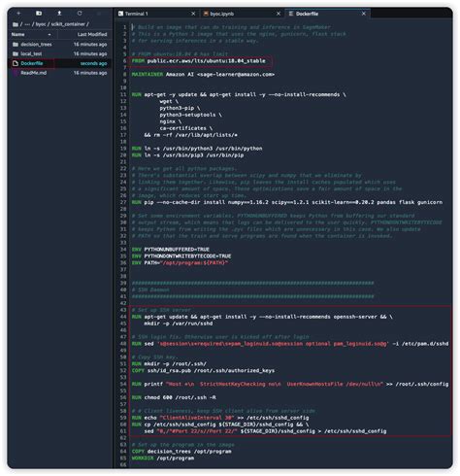
Task: Refresh the file browser list
Action: (x=80, y=14)
